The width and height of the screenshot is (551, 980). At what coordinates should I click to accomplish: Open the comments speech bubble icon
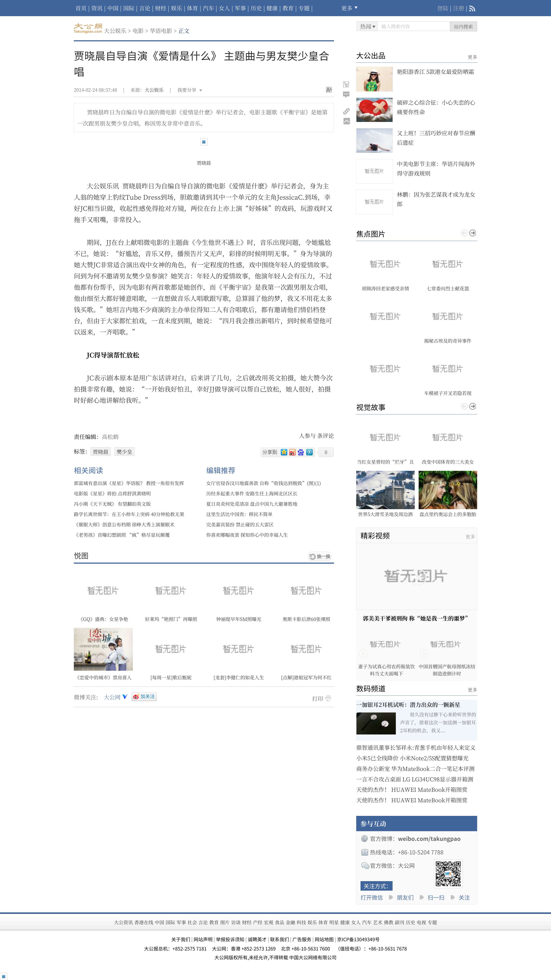(x=346, y=95)
